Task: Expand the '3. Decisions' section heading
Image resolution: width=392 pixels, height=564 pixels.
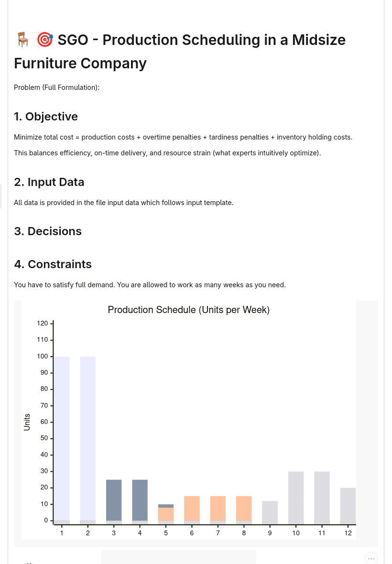Action: [x=48, y=231]
